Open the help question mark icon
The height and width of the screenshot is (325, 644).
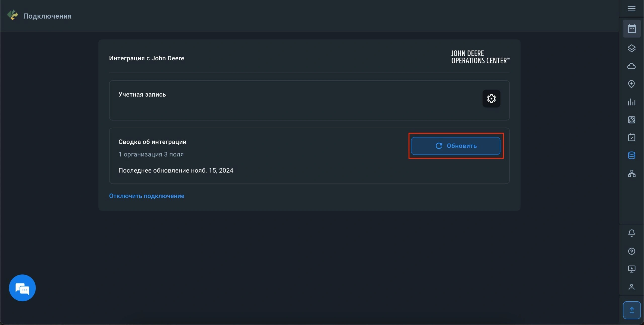click(631, 251)
